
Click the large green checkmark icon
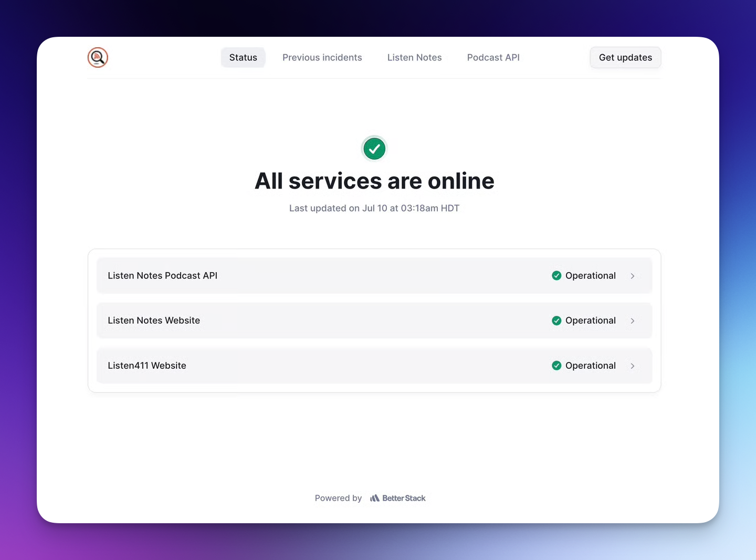(374, 149)
